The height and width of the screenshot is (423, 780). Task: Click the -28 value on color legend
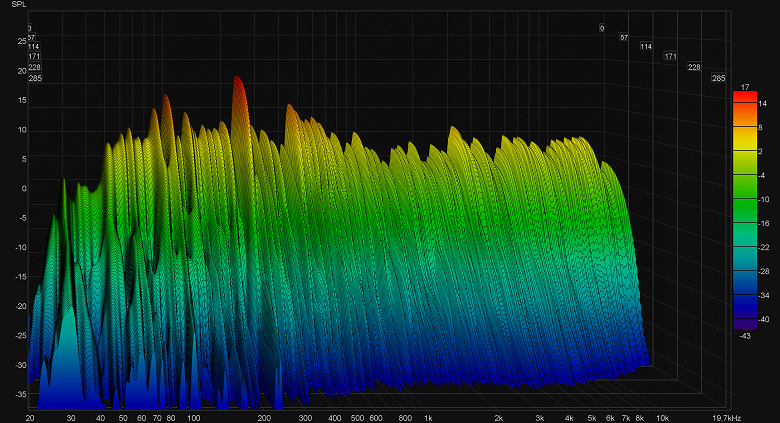point(764,271)
